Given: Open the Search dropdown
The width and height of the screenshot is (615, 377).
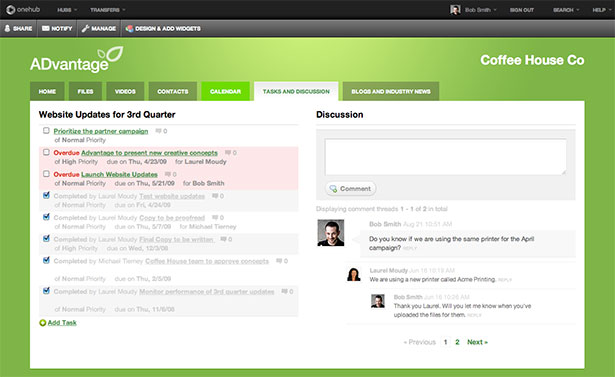Looking at the screenshot, I should tap(566, 10).
